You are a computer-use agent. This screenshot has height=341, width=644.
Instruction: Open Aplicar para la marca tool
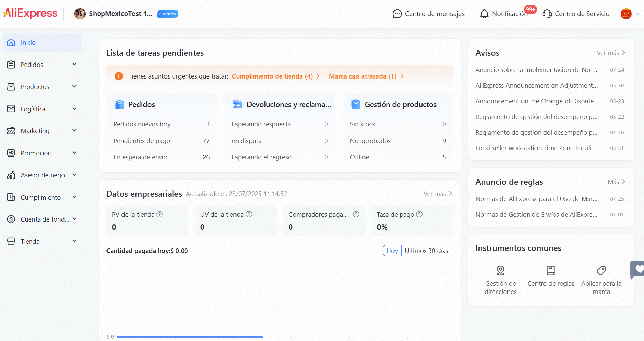click(x=601, y=280)
